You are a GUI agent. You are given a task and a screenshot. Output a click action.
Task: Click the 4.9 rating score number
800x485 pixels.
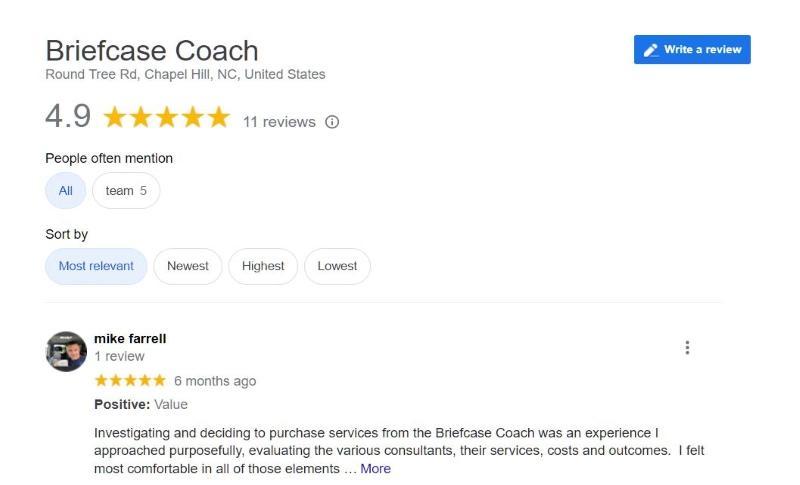click(x=68, y=116)
